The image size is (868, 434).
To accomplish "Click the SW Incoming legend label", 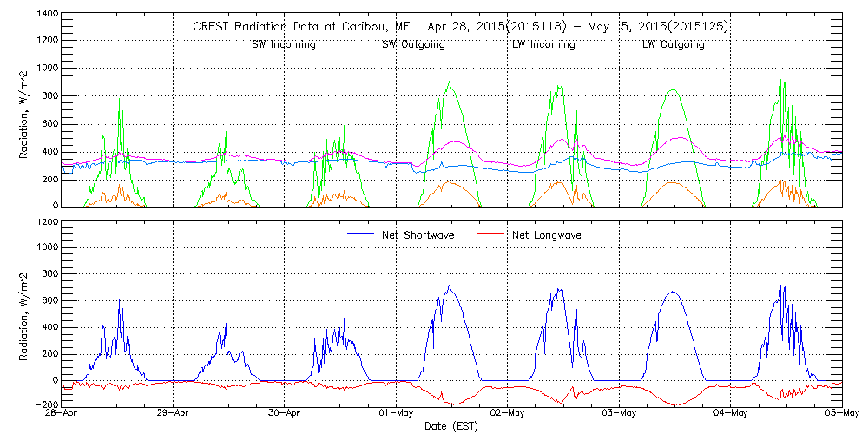I will click(283, 44).
